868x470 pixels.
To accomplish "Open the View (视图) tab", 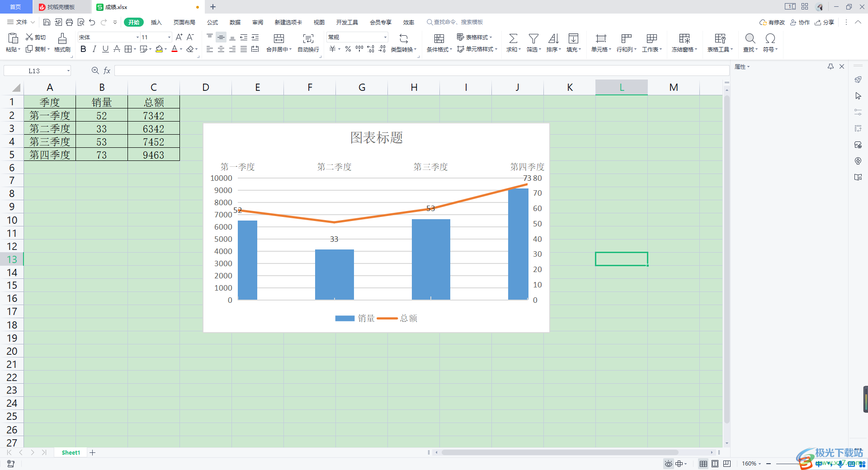I will click(x=319, y=22).
